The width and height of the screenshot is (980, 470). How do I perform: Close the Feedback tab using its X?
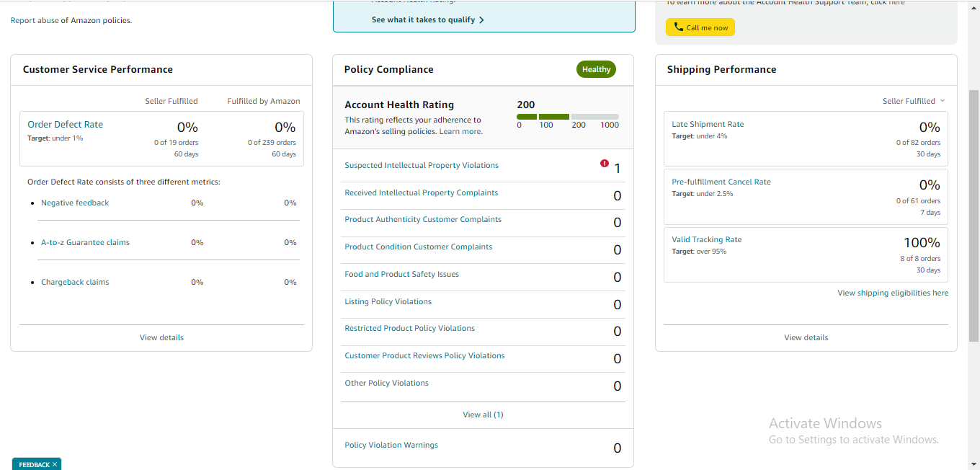pyautogui.click(x=55, y=465)
